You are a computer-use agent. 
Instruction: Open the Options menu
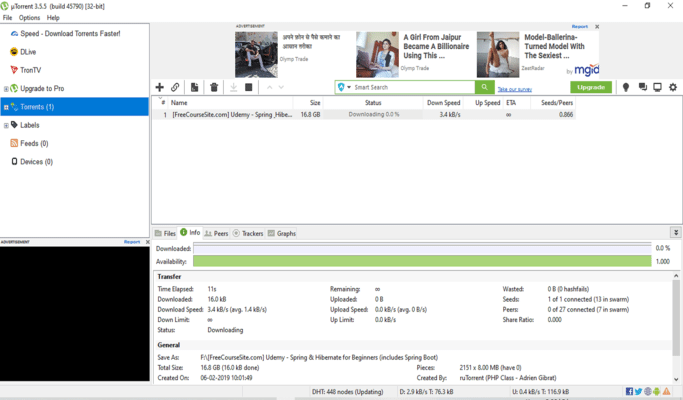(x=29, y=18)
